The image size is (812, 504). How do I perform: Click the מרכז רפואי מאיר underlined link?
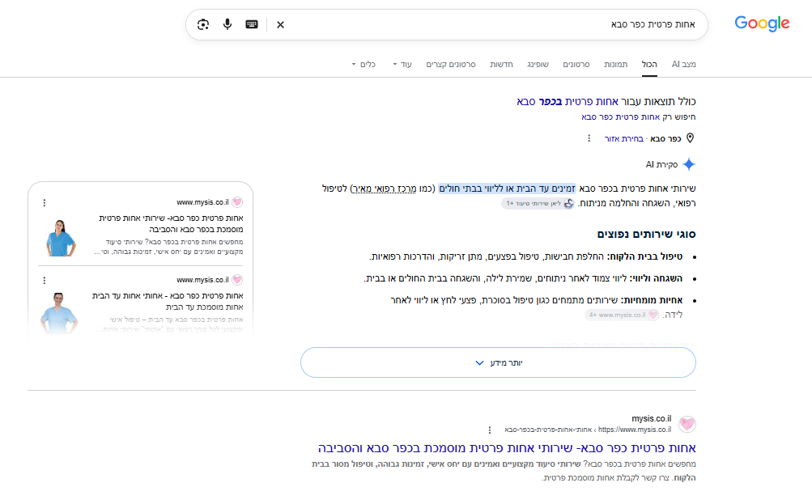coord(384,188)
